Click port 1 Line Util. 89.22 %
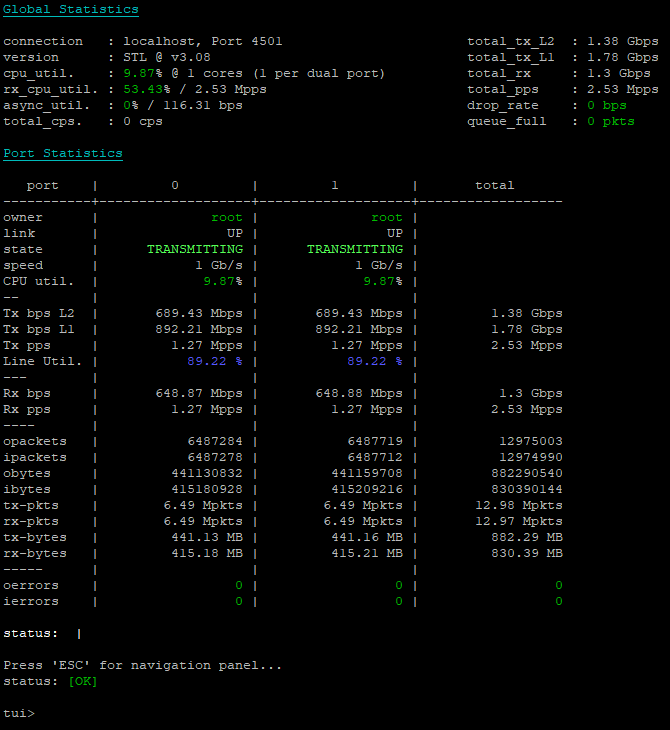The image size is (670, 730). point(375,361)
